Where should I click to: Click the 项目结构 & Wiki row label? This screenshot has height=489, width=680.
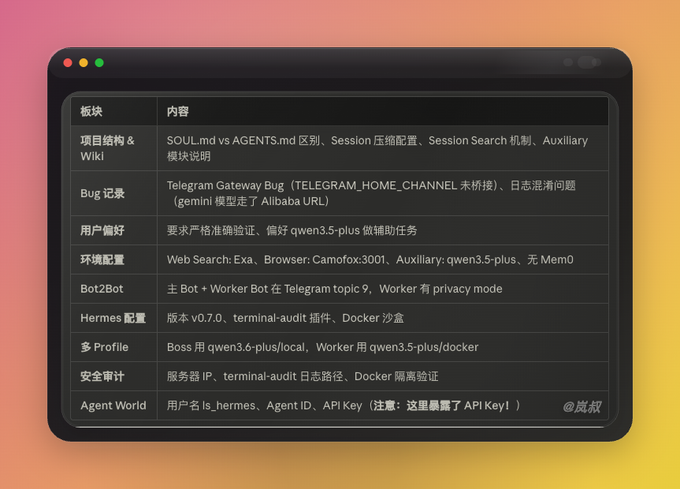pos(107,148)
